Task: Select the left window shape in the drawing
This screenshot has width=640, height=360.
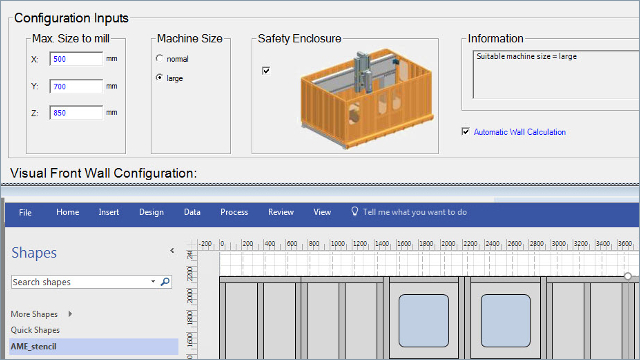Action: (424, 321)
